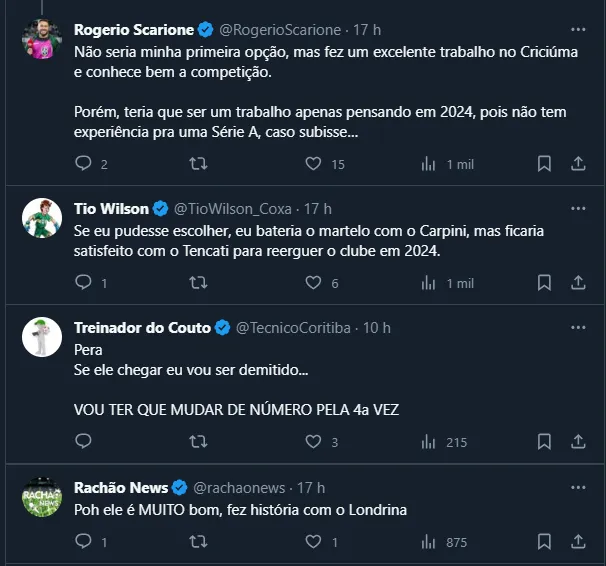The height and width of the screenshot is (566, 606).
Task: Like Rogerio Scarione's tweet
Action: (313, 163)
